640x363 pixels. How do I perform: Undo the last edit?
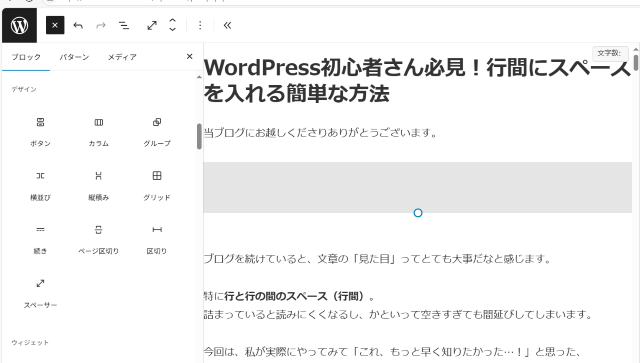[78, 25]
